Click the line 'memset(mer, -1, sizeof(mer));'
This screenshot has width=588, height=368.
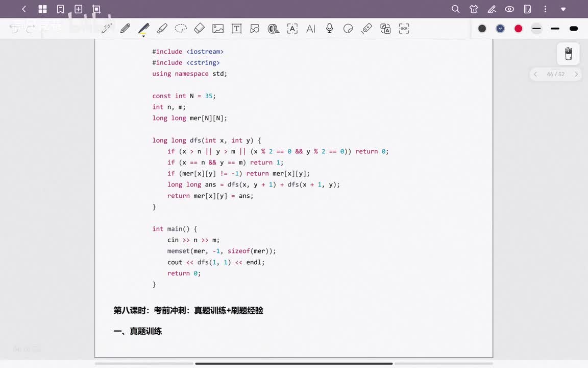(x=222, y=251)
